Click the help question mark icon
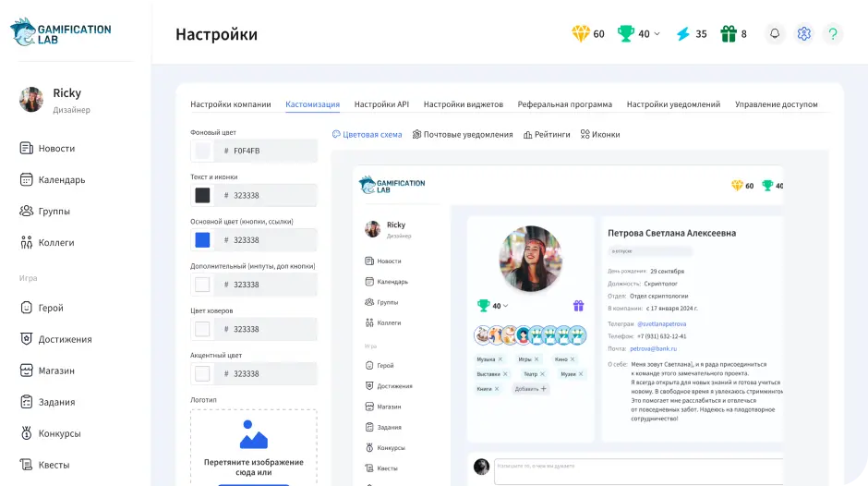The image size is (868, 486). coord(833,34)
